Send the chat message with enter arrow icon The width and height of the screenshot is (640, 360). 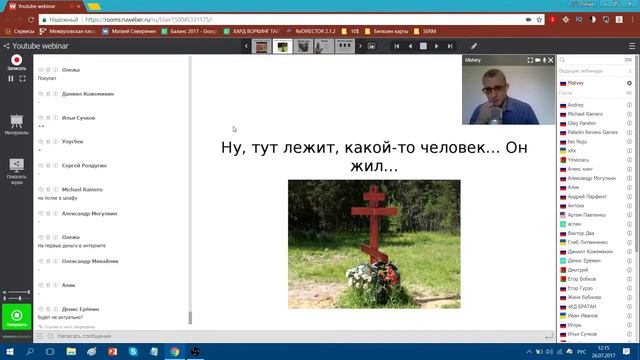pyautogui.click(x=549, y=336)
